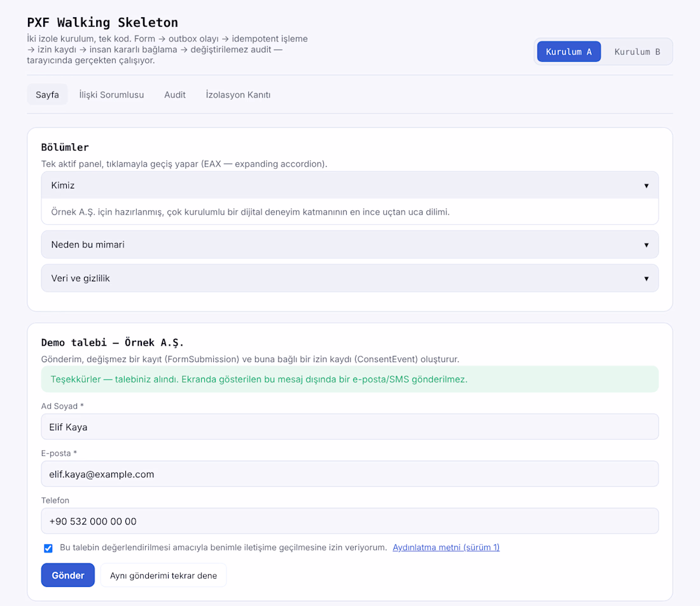Click the Bölümler heading
700x606 pixels.
(65, 148)
